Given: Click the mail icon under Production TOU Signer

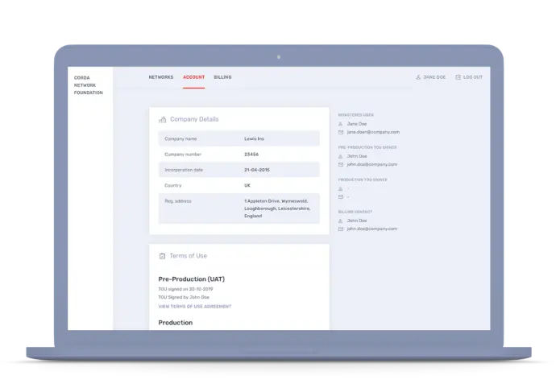Looking at the screenshot, I should pyautogui.click(x=341, y=197).
